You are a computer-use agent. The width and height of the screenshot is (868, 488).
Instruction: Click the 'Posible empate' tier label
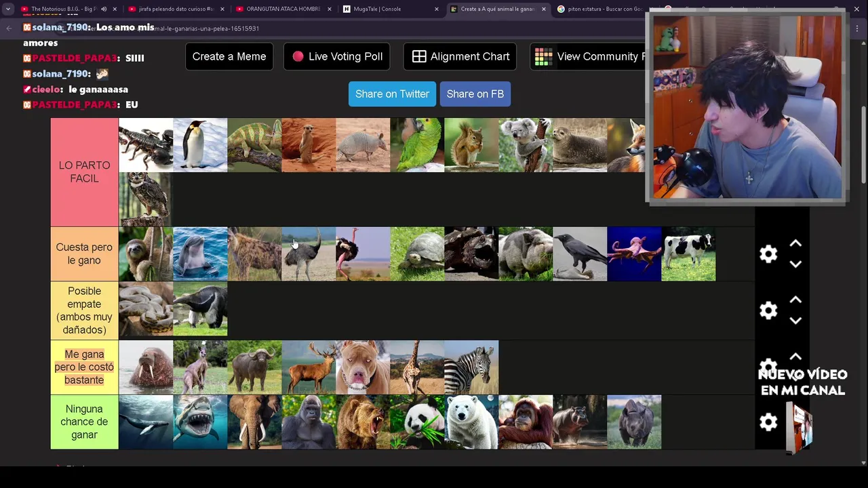[x=84, y=310]
